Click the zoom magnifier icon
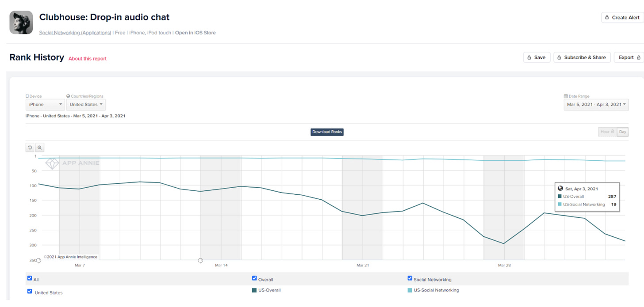The image size is (644, 307). 39,148
